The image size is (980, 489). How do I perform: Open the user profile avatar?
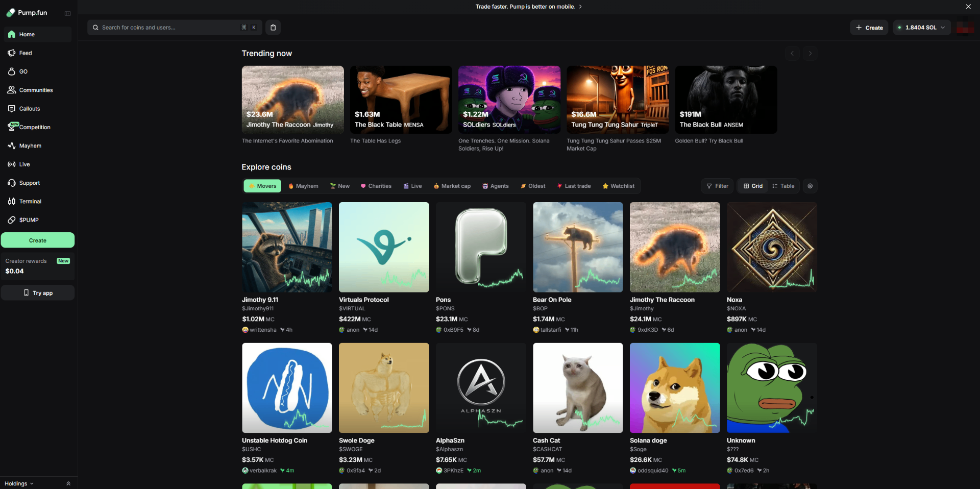point(965,28)
